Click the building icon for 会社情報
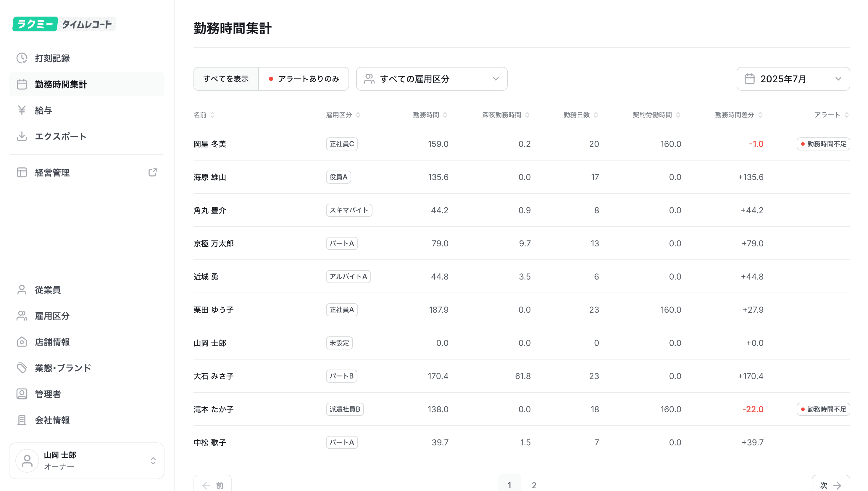The width and height of the screenshot is (868, 491). coord(22,420)
